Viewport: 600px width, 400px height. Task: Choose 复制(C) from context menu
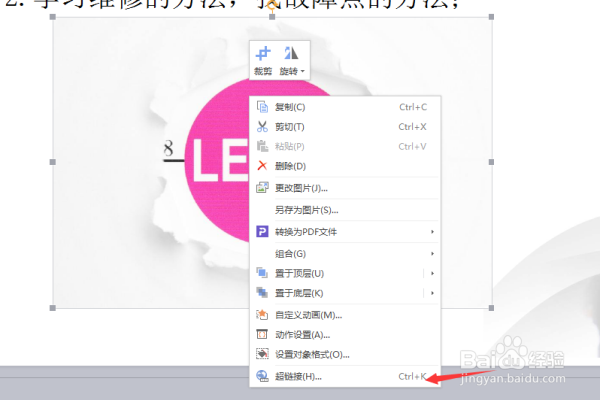[345, 107]
